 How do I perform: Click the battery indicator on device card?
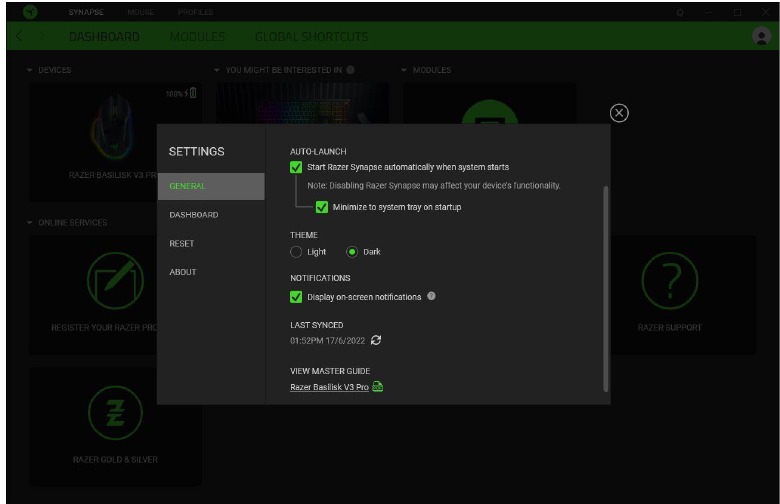pos(193,93)
